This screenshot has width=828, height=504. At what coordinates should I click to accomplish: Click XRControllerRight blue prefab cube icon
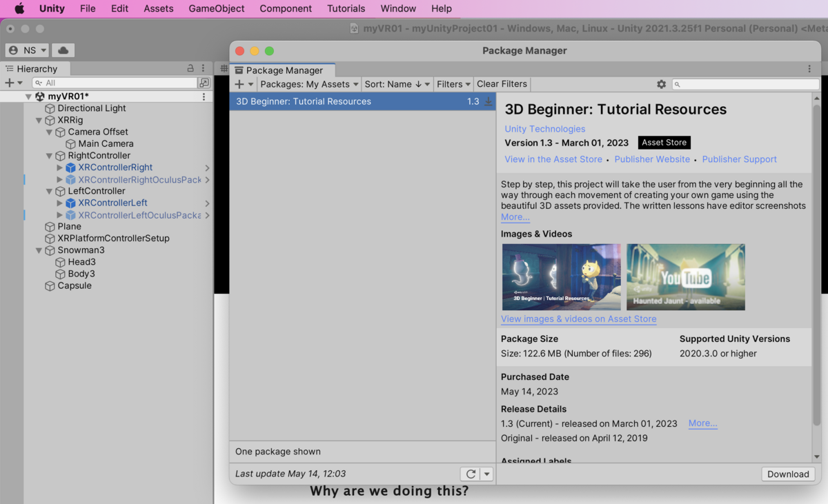coord(70,168)
